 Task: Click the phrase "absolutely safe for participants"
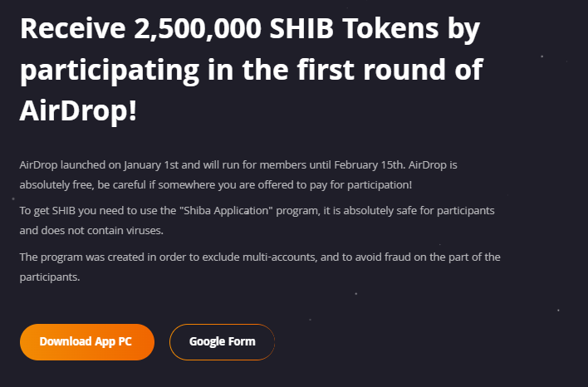pyautogui.click(x=419, y=211)
